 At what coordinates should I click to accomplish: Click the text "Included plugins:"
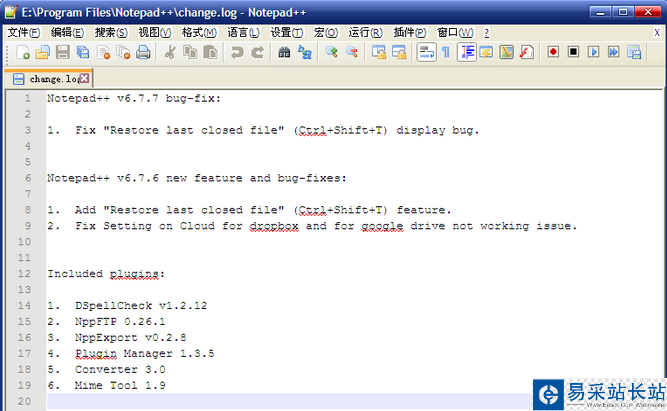pyautogui.click(x=106, y=274)
